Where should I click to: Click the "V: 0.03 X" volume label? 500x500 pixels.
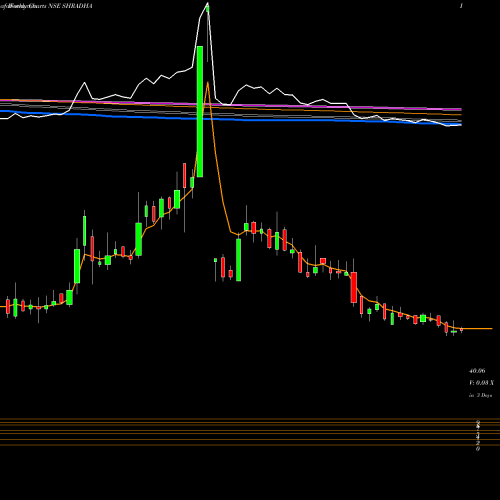coord(481,383)
